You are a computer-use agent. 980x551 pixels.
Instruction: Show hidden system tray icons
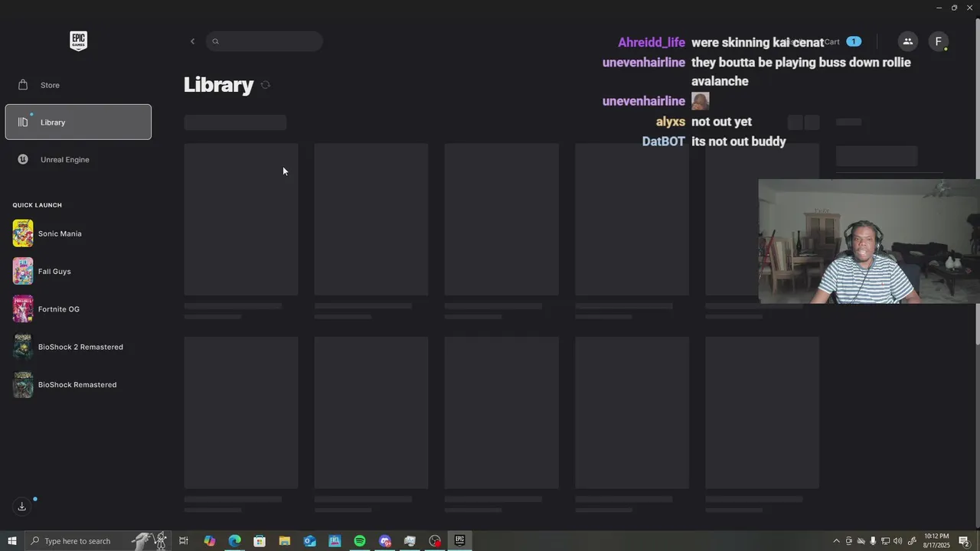pyautogui.click(x=836, y=541)
